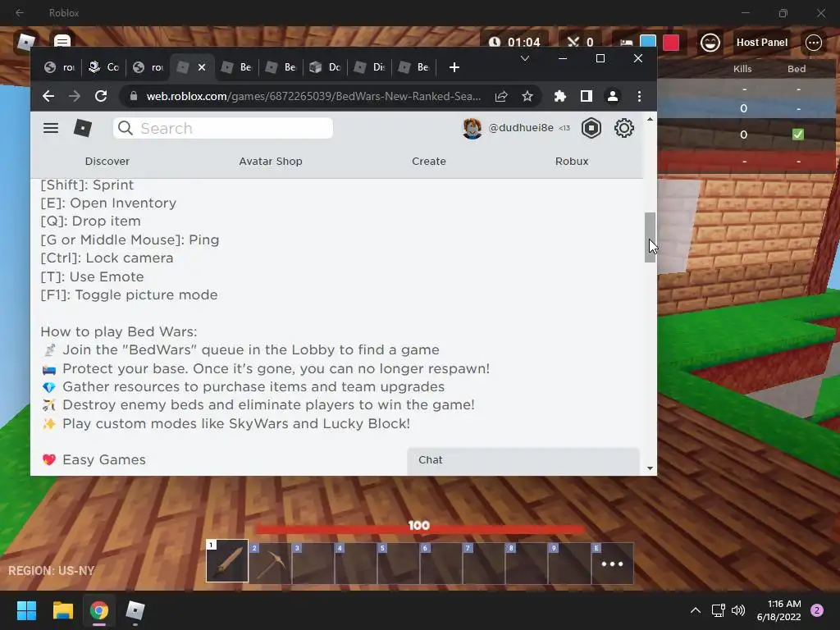The width and height of the screenshot is (840, 630).
Task: Click the search magnifier icon
Action: (x=126, y=128)
